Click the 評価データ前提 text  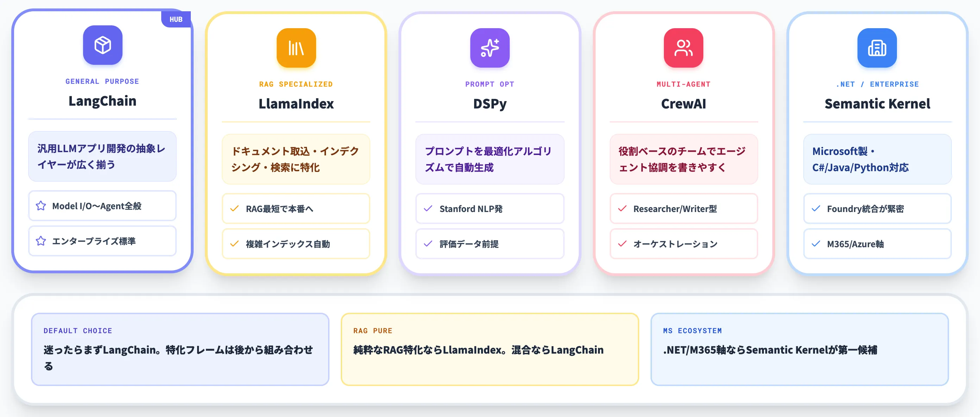[x=469, y=243]
